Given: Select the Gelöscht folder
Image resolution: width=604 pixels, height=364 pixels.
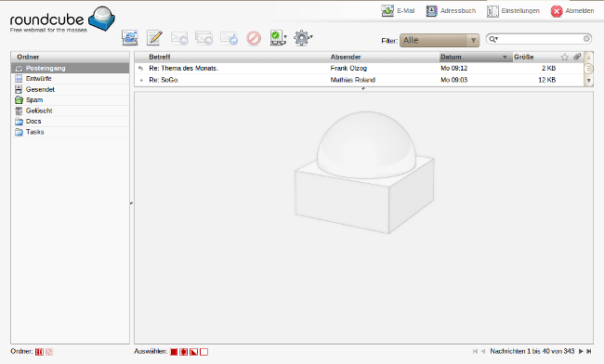Looking at the screenshot, I should (x=70, y=110).
